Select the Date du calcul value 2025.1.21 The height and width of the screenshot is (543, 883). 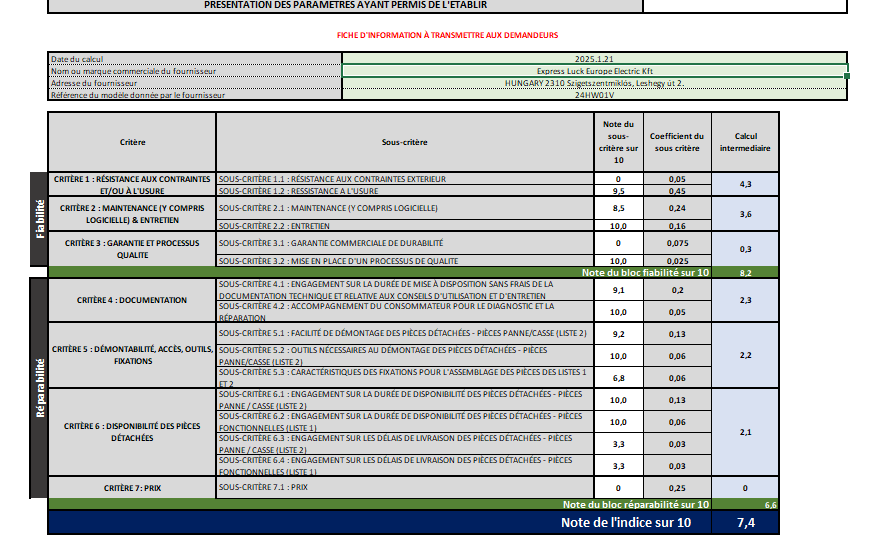(x=594, y=59)
